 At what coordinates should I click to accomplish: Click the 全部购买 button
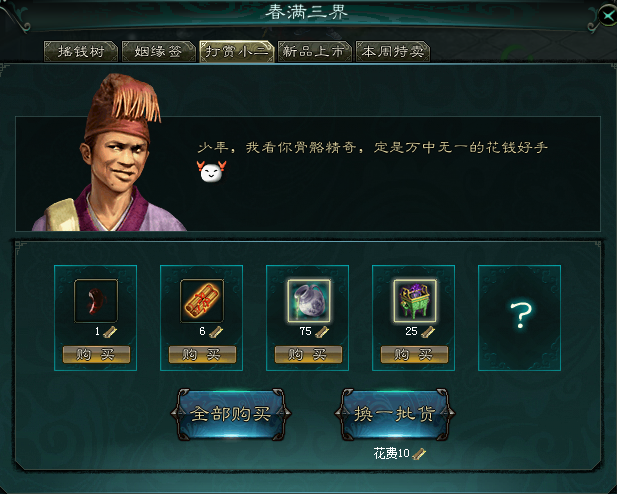coord(231,414)
